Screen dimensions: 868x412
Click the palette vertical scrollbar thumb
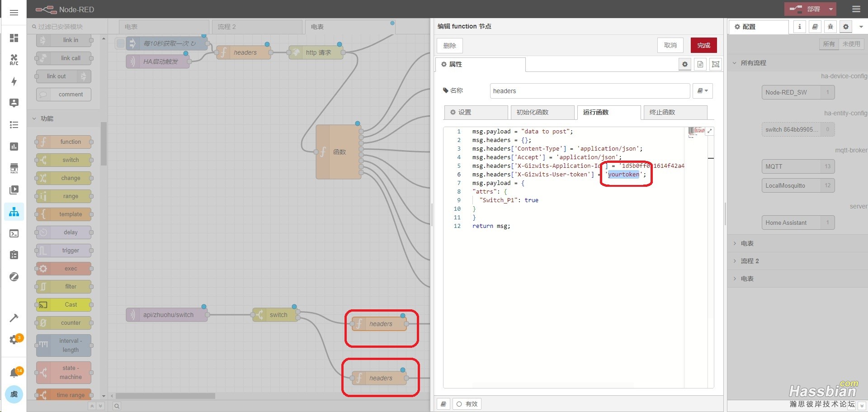pos(104,144)
